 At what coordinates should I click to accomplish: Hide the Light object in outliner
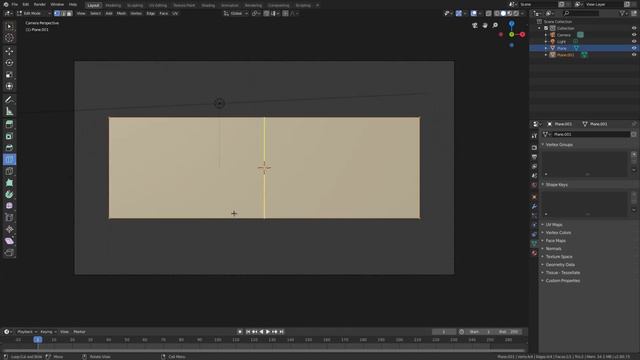(x=634, y=41)
